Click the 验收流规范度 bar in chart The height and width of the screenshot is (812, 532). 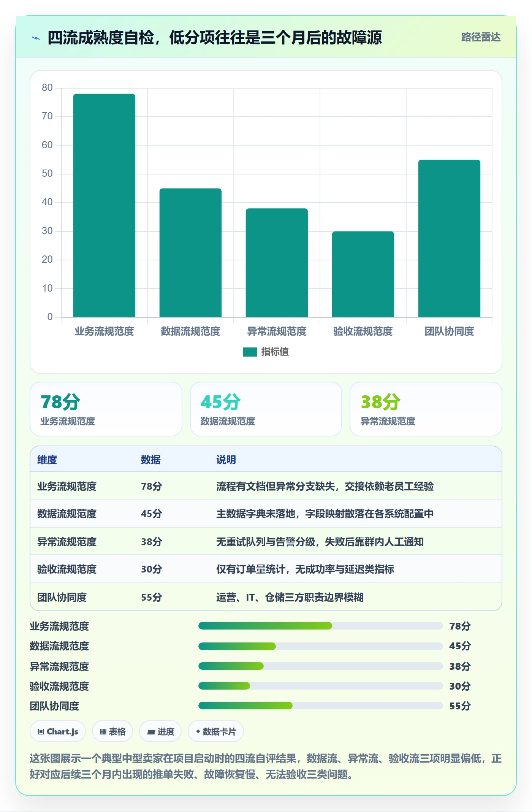(x=363, y=274)
